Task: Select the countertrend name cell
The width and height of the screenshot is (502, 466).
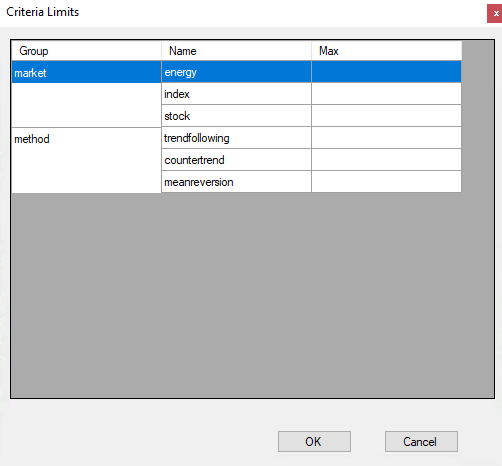Action: pyautogui.click(x=237, y=160)
